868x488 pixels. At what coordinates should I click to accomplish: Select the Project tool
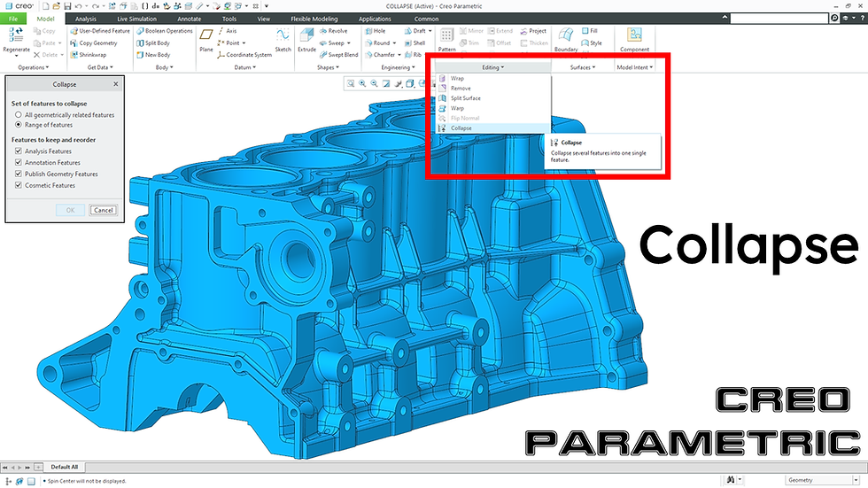(x=533, y=31)
